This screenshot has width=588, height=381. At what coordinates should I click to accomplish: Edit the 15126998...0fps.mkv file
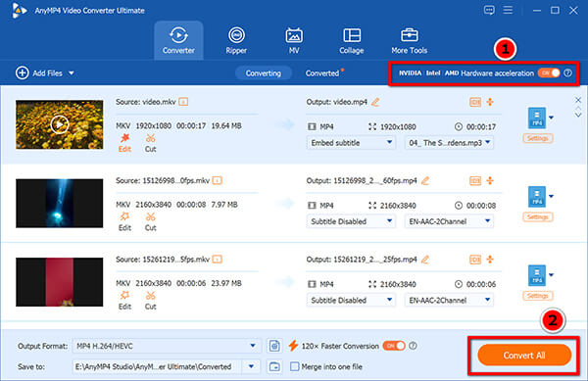(x=124, y=221)
